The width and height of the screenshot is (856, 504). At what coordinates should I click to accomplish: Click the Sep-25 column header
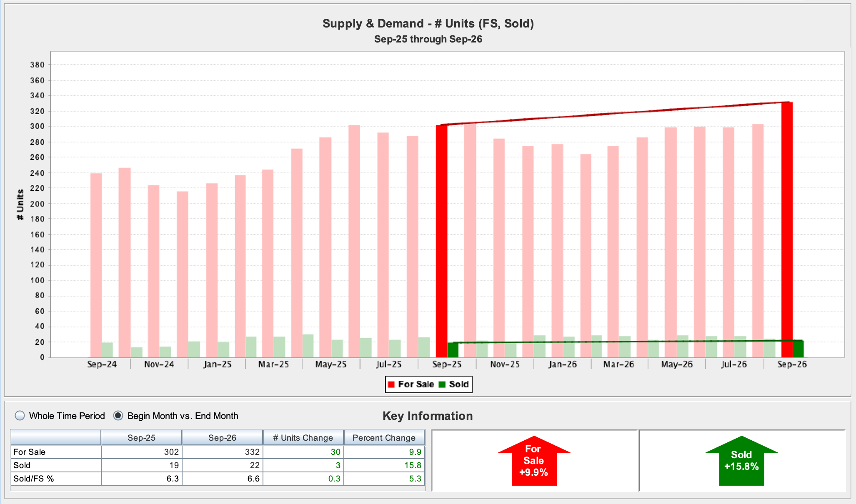(x=142, y=438)
